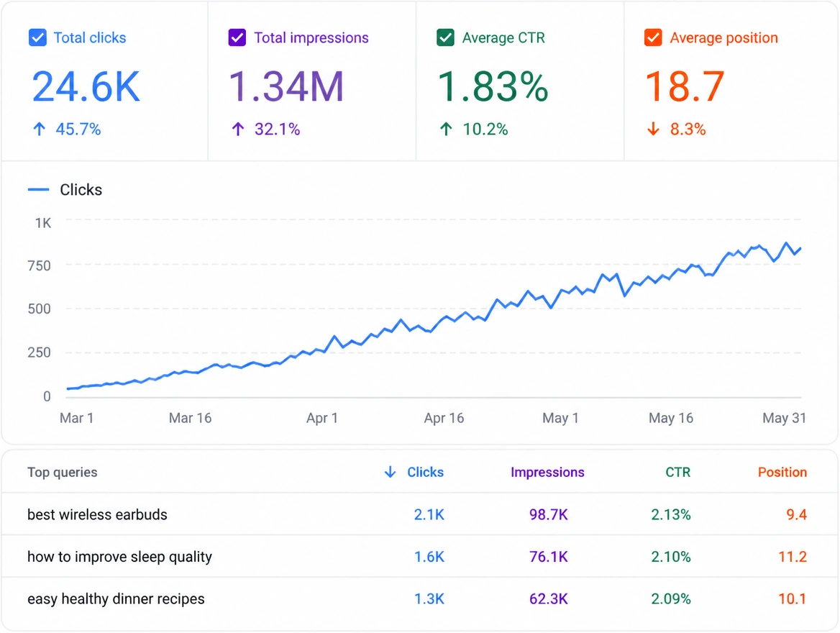This screenshot has width=840, height=633.
Task: Click the 2.10% CTR cell
Action: click(671, 557)
